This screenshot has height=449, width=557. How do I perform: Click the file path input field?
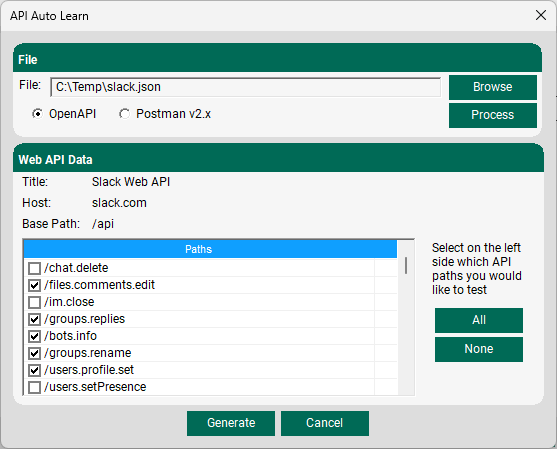(245, 87)
